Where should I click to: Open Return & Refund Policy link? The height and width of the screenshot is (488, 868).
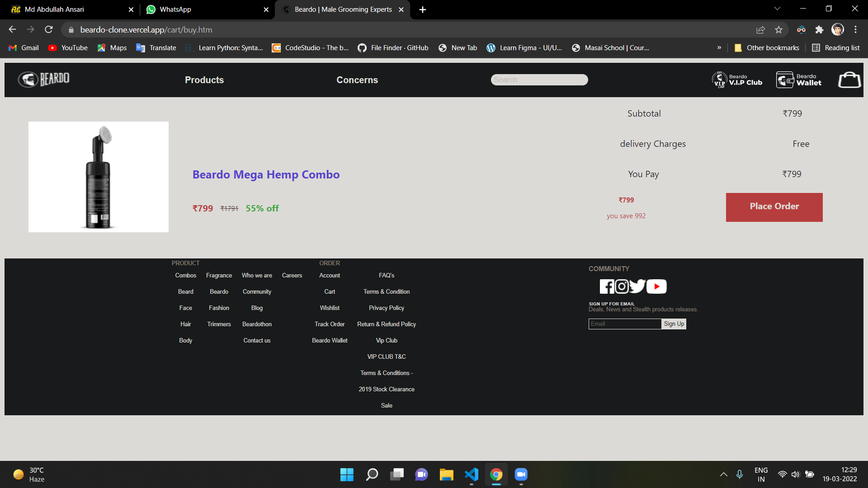pos(387,324)
